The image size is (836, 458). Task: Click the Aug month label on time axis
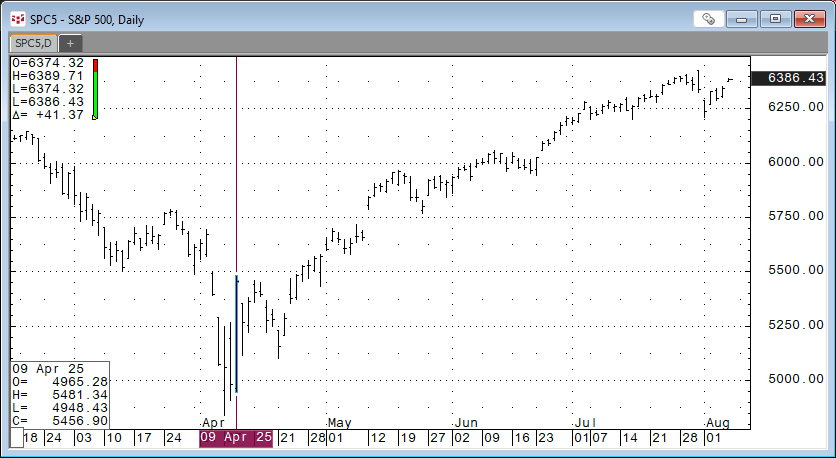click(x=718, y=423)
